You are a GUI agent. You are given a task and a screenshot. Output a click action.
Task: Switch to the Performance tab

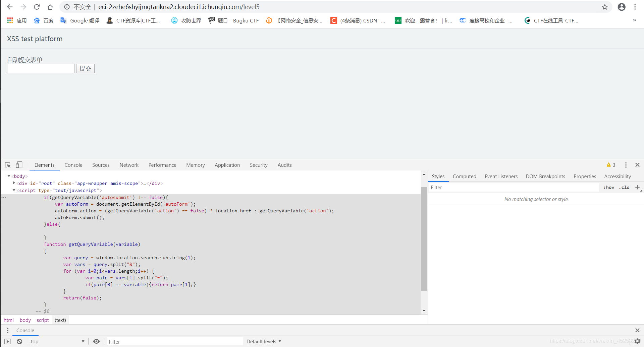click(162, 165)
